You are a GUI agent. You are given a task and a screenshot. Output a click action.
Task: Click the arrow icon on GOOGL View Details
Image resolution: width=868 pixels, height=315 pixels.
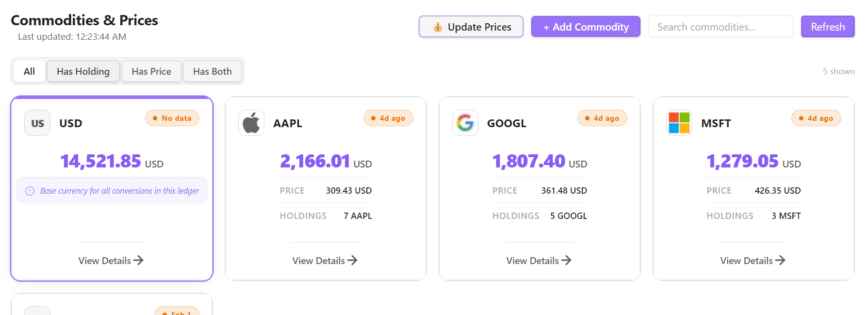click(x=567, y=260)
